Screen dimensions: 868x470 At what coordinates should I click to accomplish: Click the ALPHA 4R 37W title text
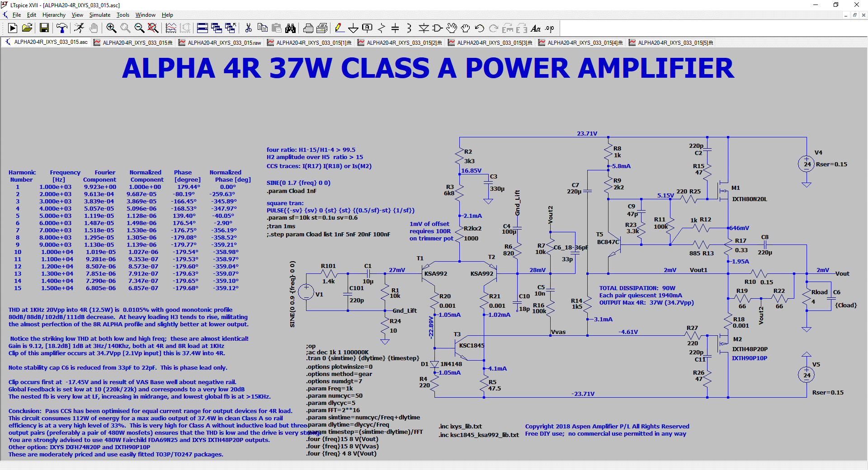click(428, 68)
